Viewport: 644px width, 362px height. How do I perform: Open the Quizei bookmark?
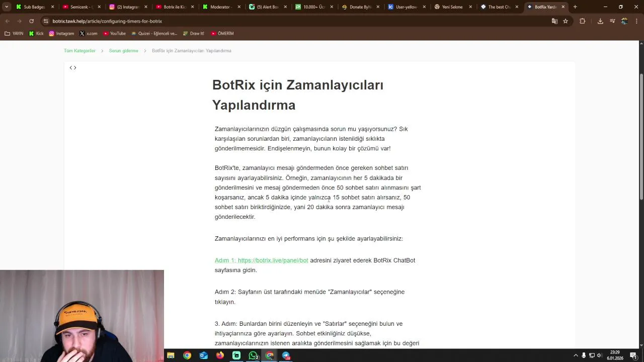pyautogui.click(x=154, y=33)
